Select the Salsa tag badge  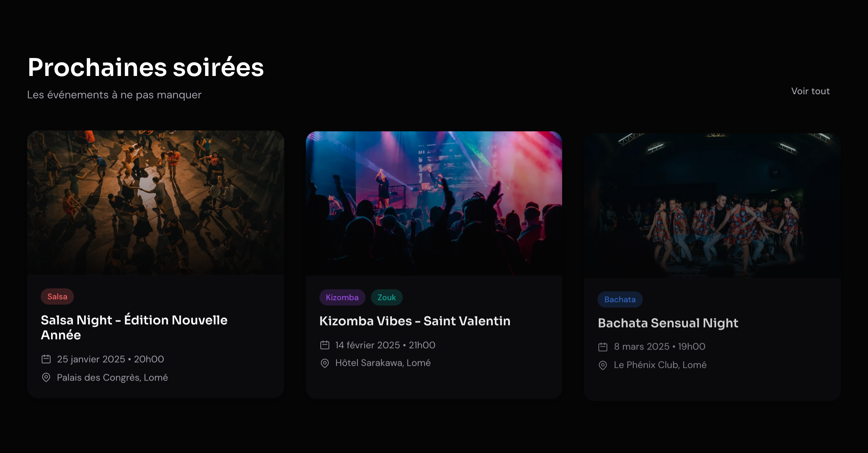coord(57,297)
